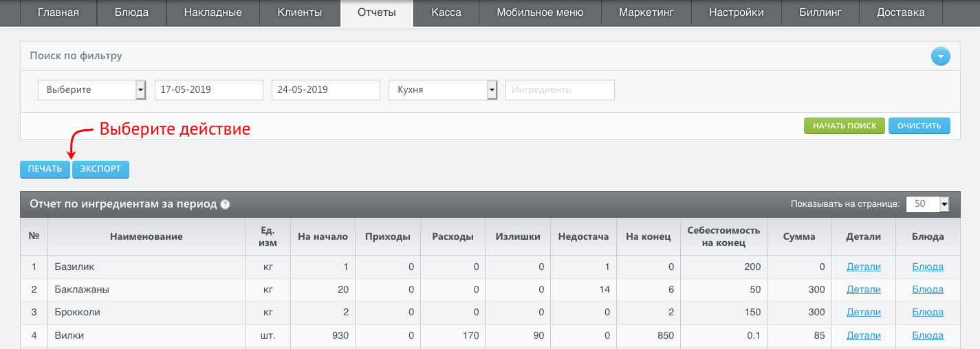
Task: Open the Накладные tab
Action: (213, 12)
